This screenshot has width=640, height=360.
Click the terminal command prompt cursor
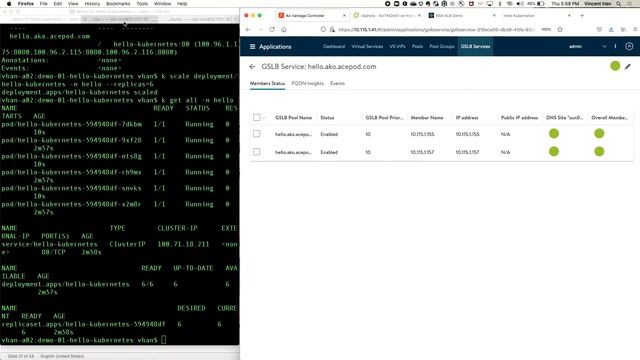(x=164, y=340)
